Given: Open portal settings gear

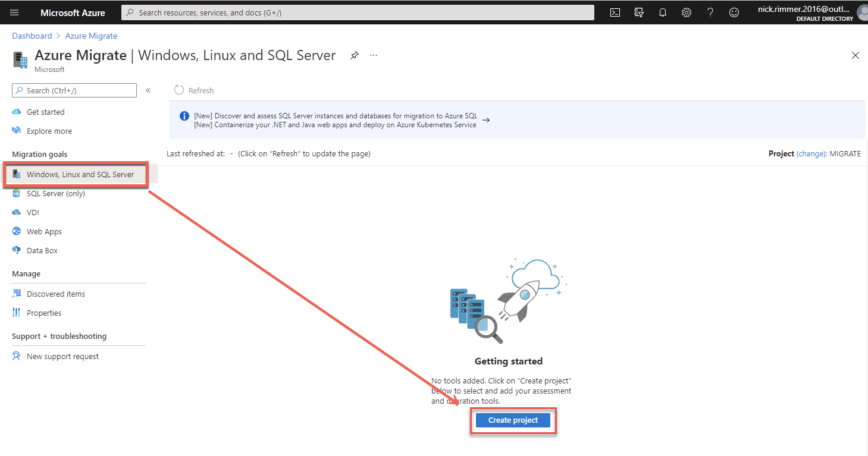Looking at the screenshot, I should [x=687, y=12].
